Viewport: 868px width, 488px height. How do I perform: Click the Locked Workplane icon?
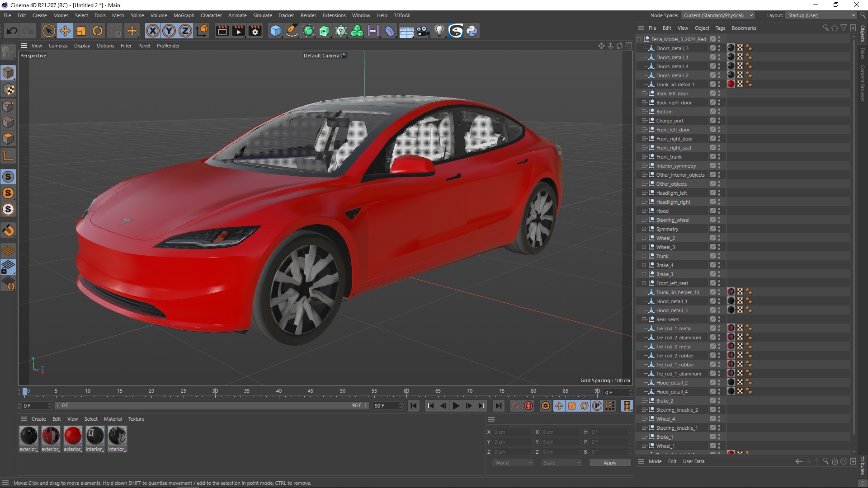point(8,267)
